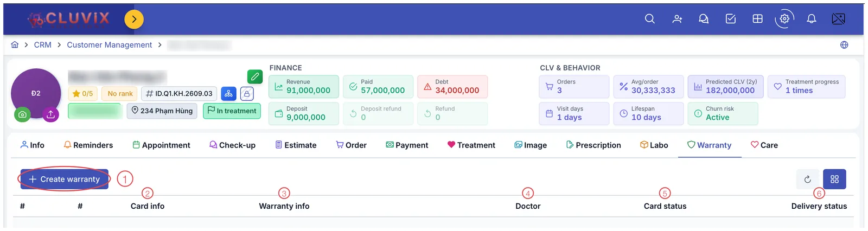Image resolution: width=868 pixels, height=231 pixels.
Task: Switch to the Treatment tab
Action: click(x=471, y=145)
